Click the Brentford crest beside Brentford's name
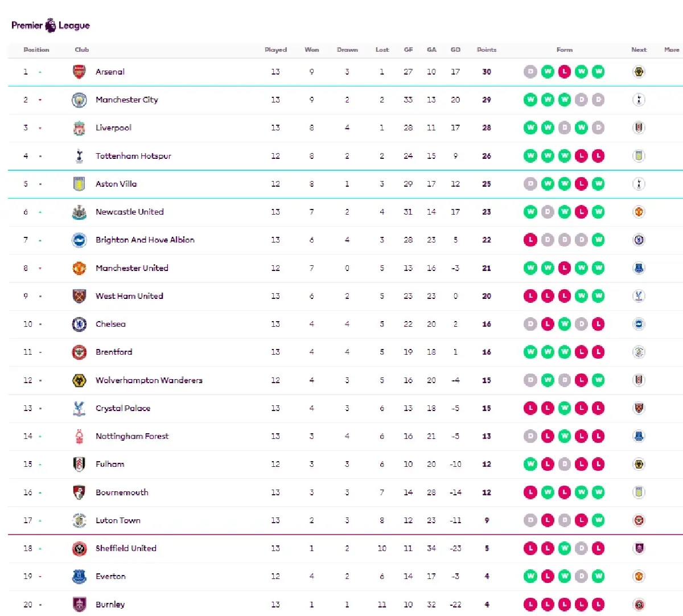683x616 pixels. pos(79,352)
